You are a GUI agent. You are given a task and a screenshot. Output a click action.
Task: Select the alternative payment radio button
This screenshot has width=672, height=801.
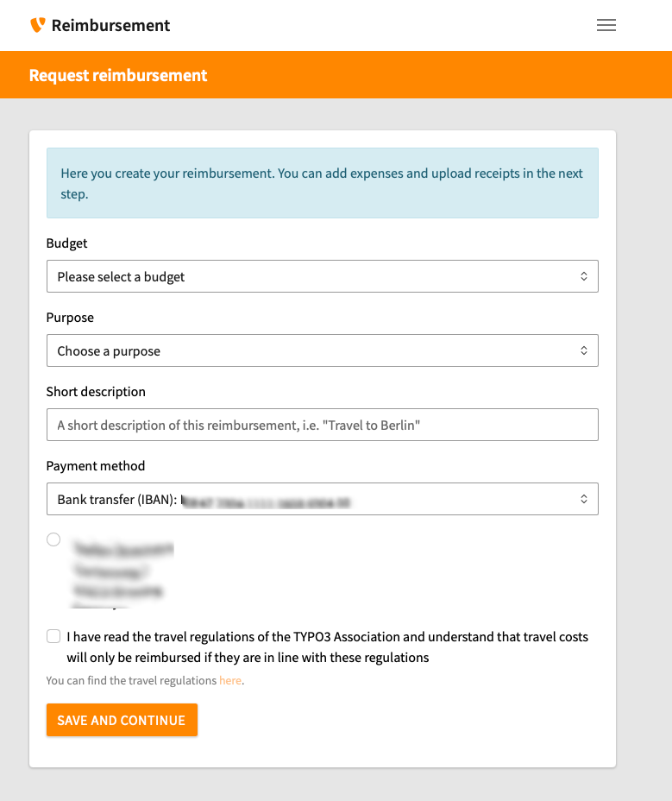coord(53,539)
